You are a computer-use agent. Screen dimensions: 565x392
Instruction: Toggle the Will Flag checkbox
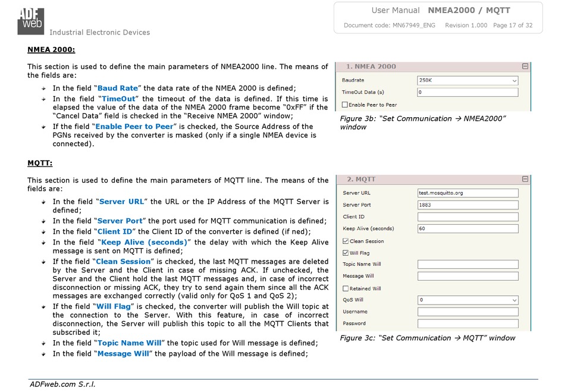(346, 253)
